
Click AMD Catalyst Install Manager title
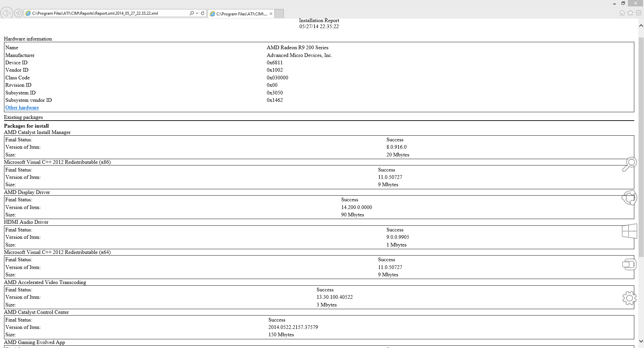tap(37, 132)
